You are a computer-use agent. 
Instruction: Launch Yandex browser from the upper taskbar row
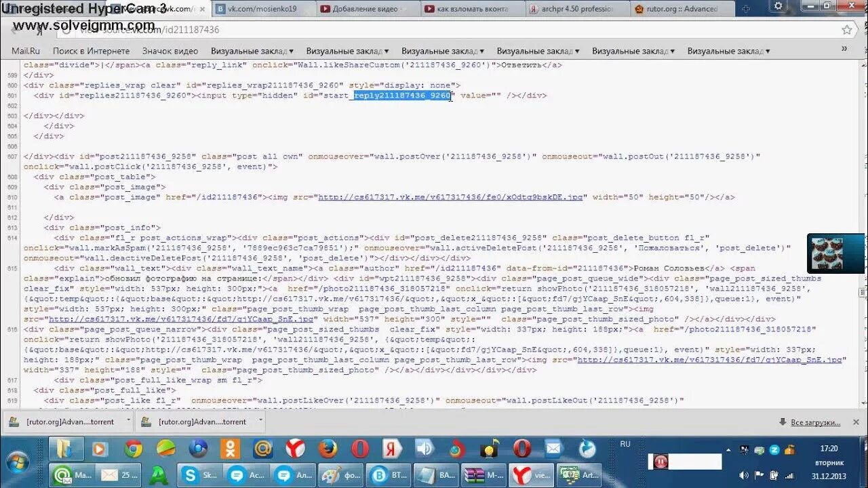[295, 449]
